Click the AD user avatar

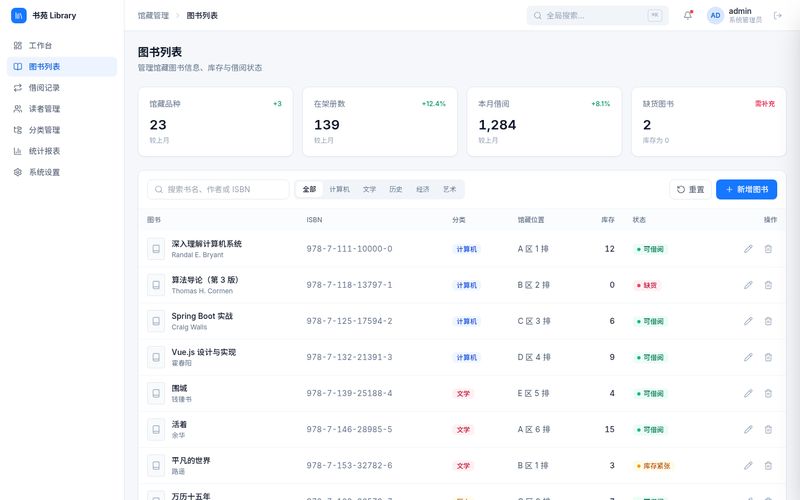point(715,15)
